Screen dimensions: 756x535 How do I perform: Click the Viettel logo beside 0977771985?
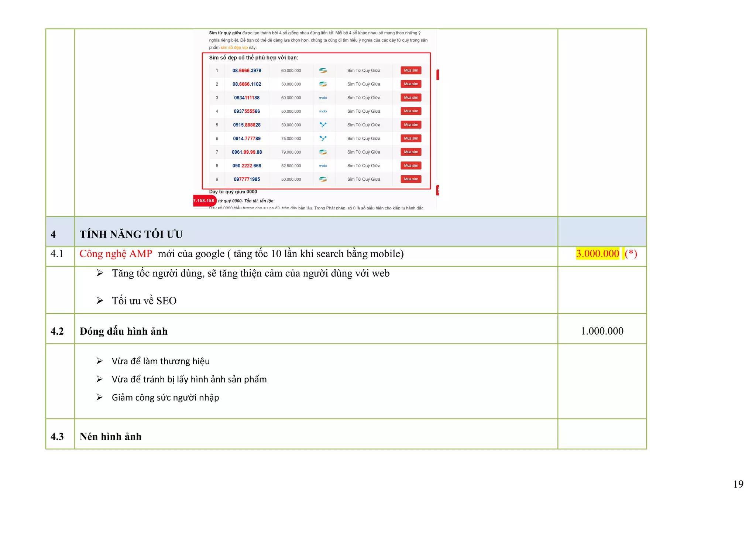click(323, 179)
